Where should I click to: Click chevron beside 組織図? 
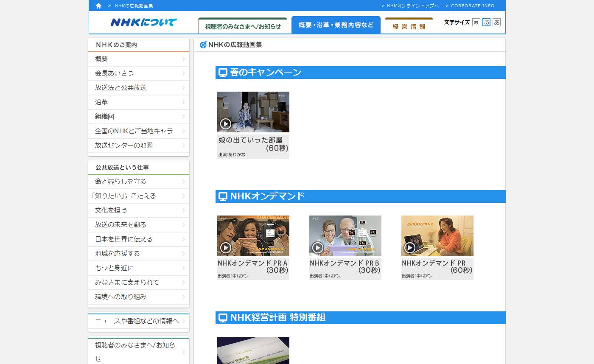coord(183,117)
